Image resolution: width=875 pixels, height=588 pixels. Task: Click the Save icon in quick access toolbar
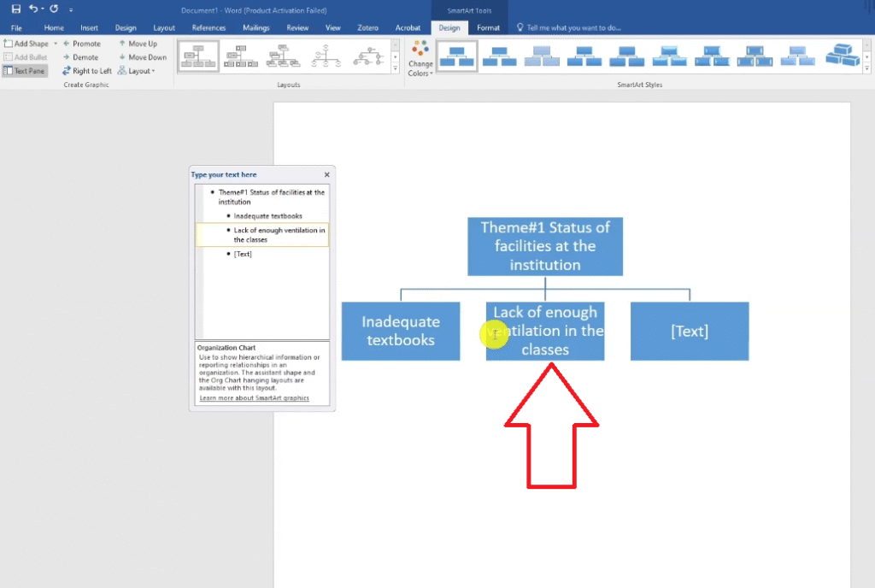click(x=15, y=9)
